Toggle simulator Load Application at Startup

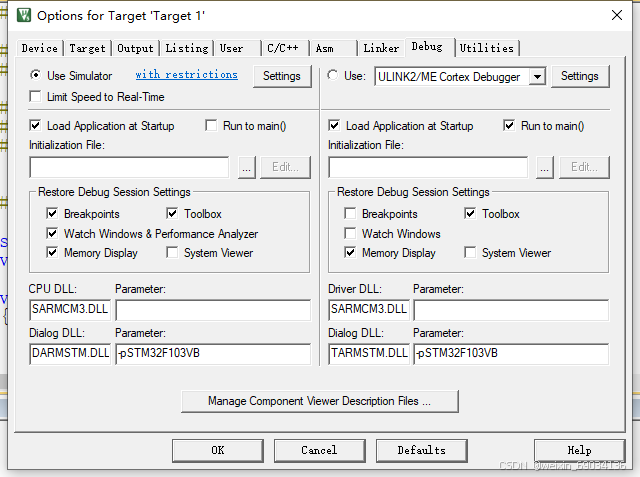[x=36, y=126]
